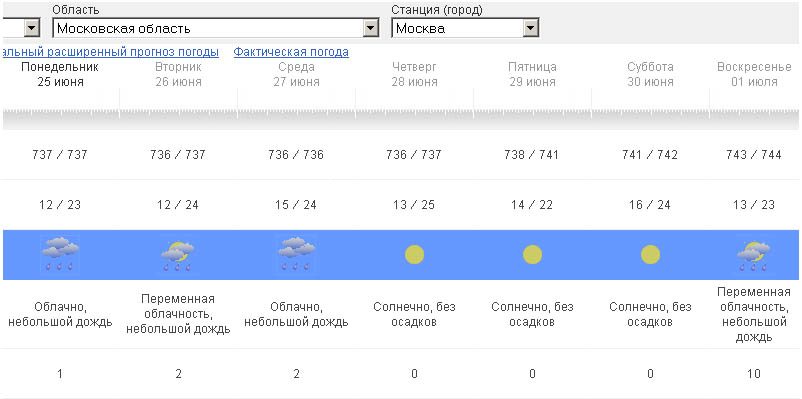
Task: Open the Область dropdown arrow
Action: click(x=371, y=28)
